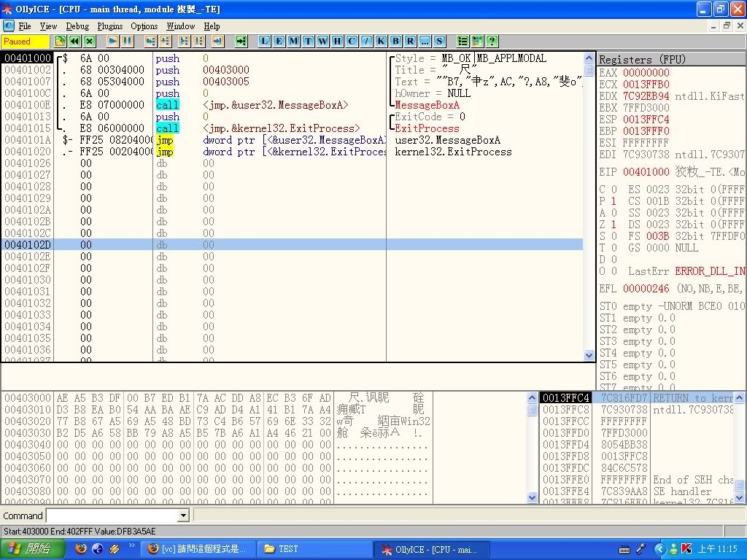Click the Trace over icon
Image resolution: width=747 pixels, height=560 pixels.
(x=199, y=42)
